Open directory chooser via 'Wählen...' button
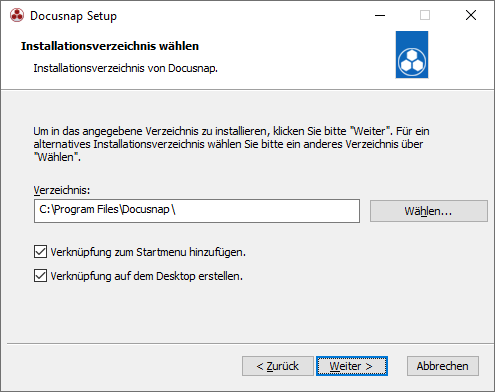This screenshot has height=392, width=495. 429,211
